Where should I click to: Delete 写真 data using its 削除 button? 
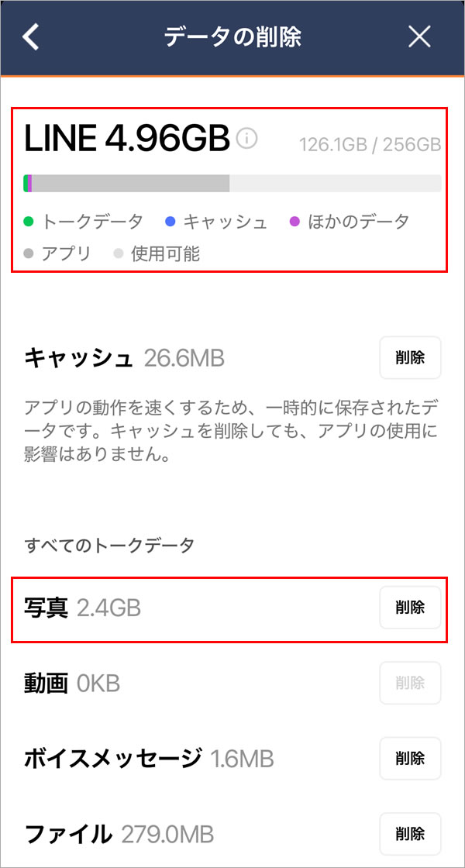pos(410,608)
